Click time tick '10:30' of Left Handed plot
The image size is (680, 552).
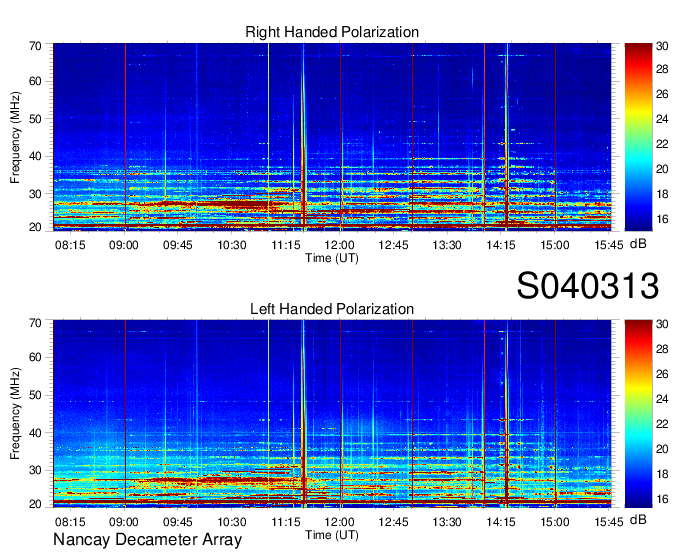[232, 522]
